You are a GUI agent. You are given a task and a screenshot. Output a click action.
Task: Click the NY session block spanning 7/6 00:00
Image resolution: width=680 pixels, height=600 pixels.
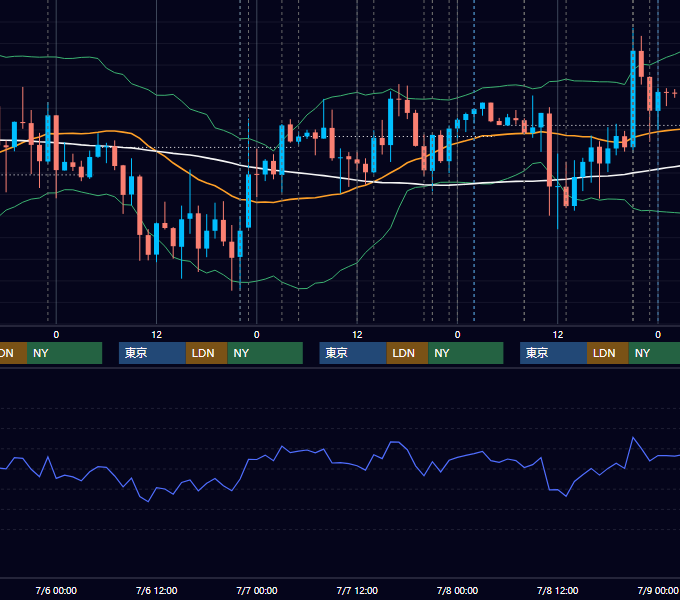(64, 353)
